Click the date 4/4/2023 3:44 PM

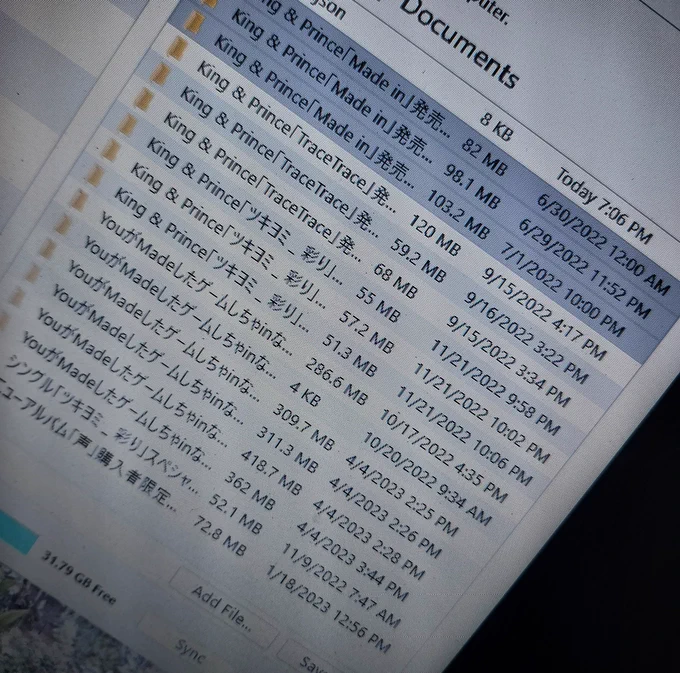(x=352, y=562)
